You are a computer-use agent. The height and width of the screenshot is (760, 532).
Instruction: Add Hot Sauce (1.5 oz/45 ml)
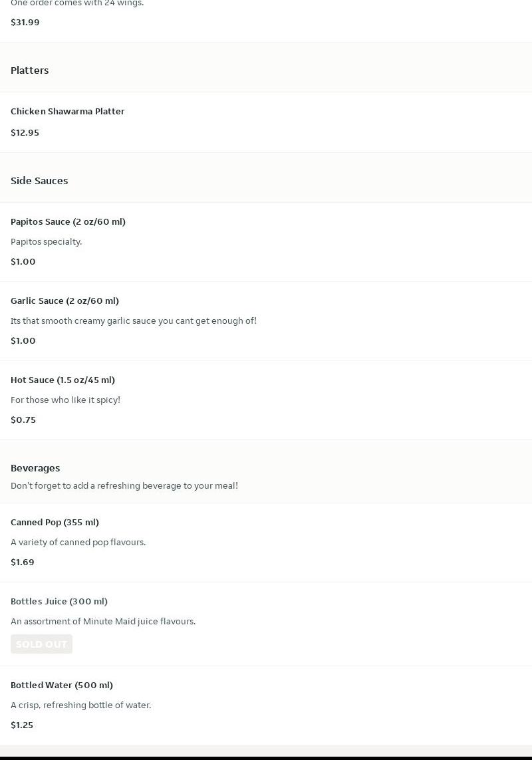[63, 380]
